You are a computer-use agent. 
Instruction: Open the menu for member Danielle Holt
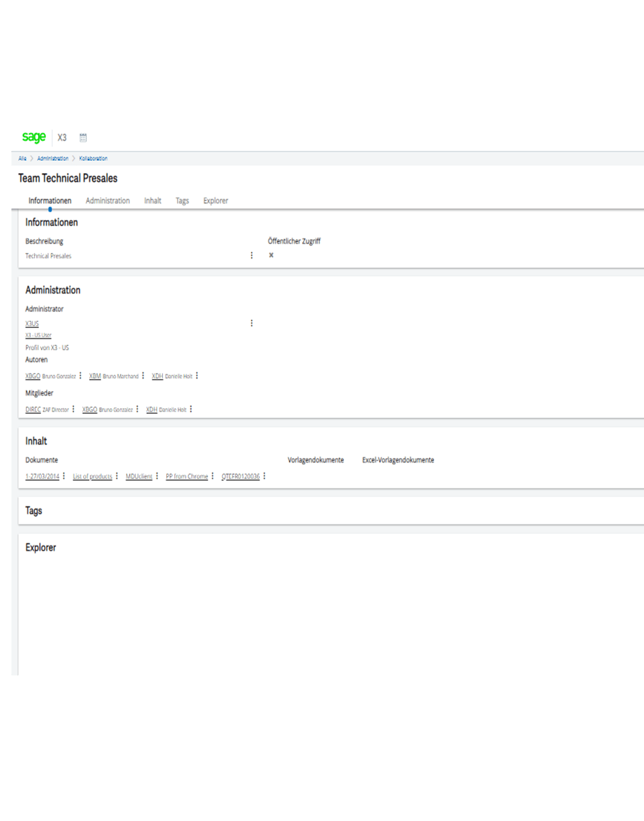pos(191,409)
